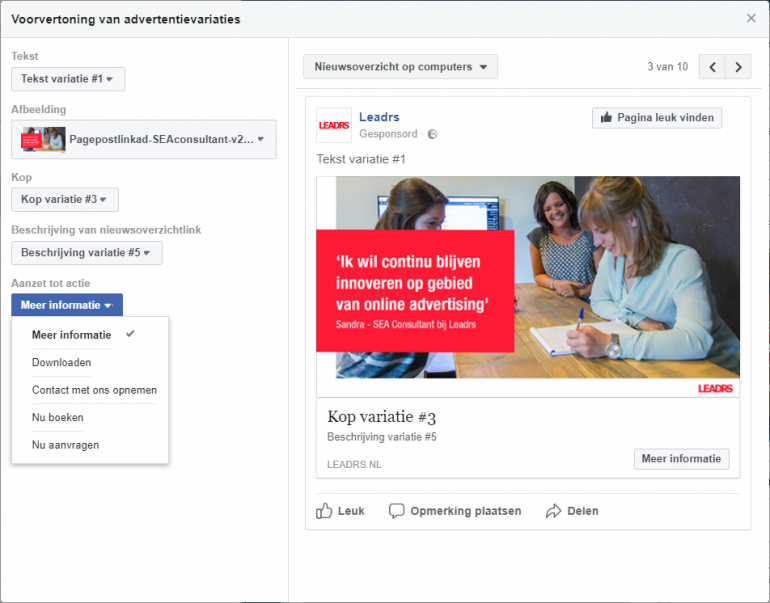The height and width of the screenshot is (603, 770).
Task: Choose Downloaden from the action menu
Action: pos(90,362)
